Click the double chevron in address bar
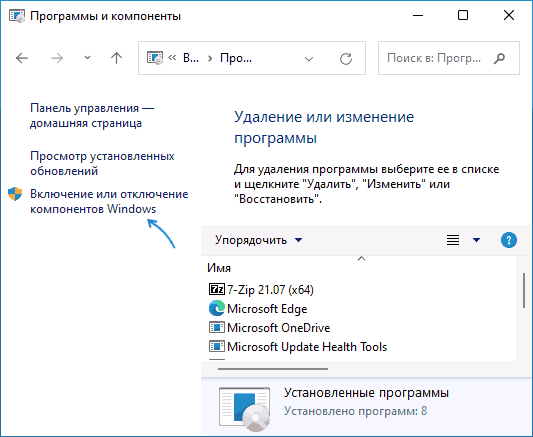 [172, 58]
